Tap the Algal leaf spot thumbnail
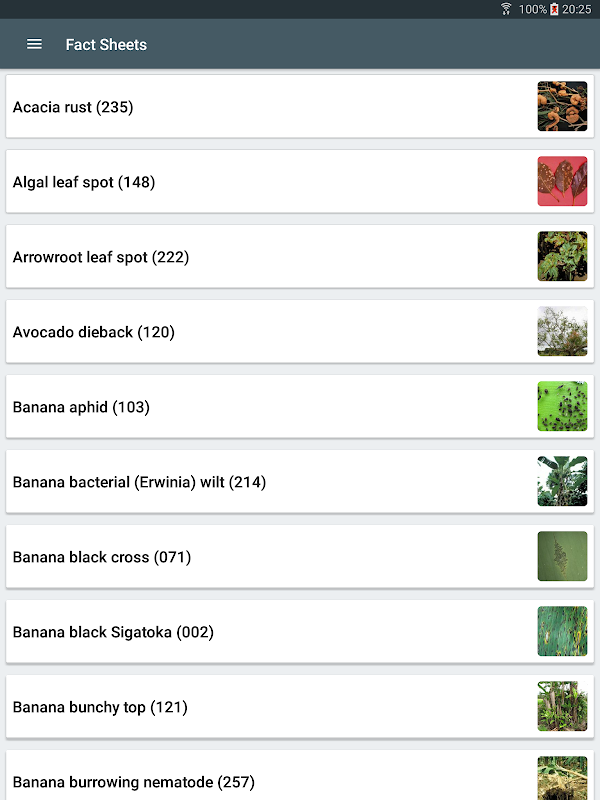Viewport: 600px width, 800px height. pyautogui.click(x=562, y=181)
